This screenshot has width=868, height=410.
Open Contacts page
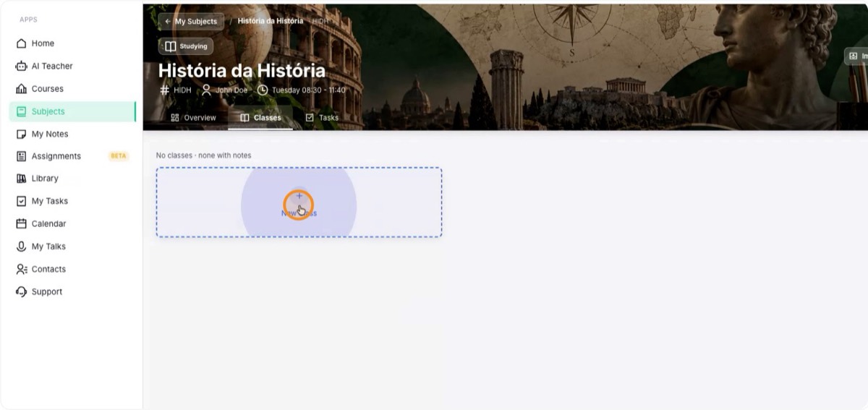pyautogui.click(x=72, y=269)
